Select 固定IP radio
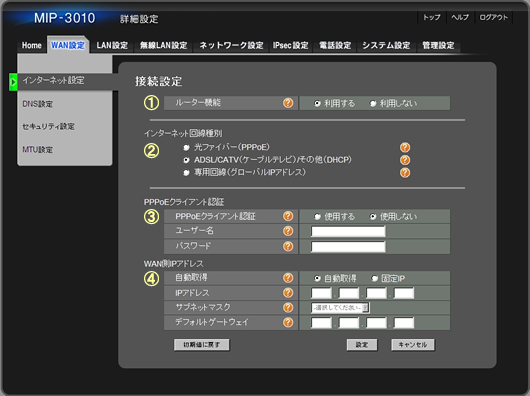 (x=374, y=278)
